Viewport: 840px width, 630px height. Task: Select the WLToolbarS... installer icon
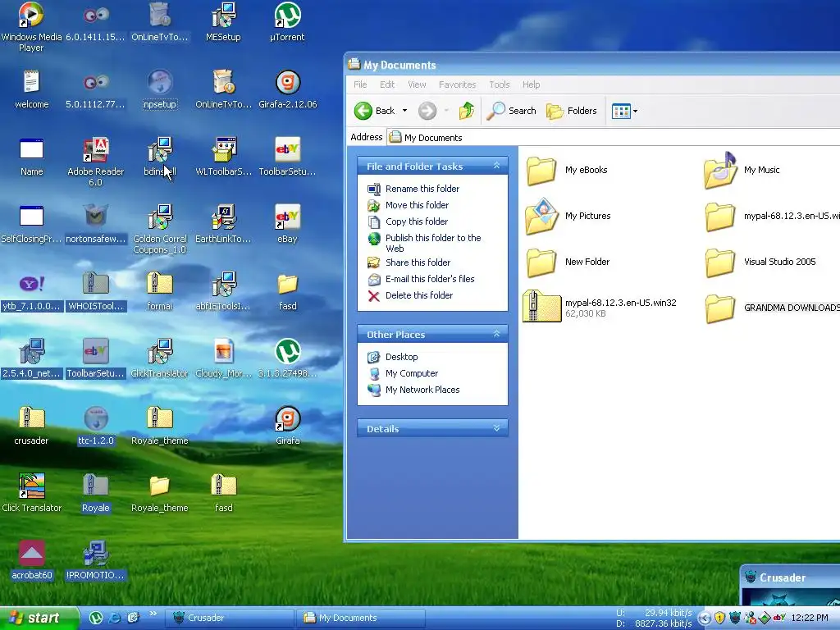[x=224, y=149]
